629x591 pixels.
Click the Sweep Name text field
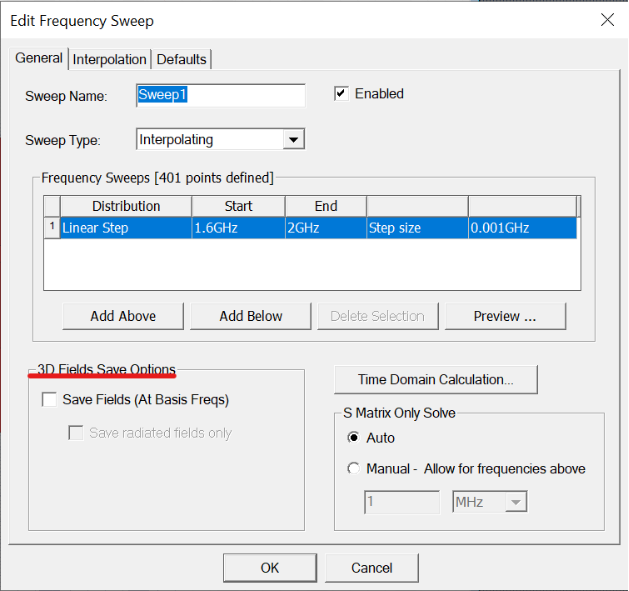(x=220, y=94)
